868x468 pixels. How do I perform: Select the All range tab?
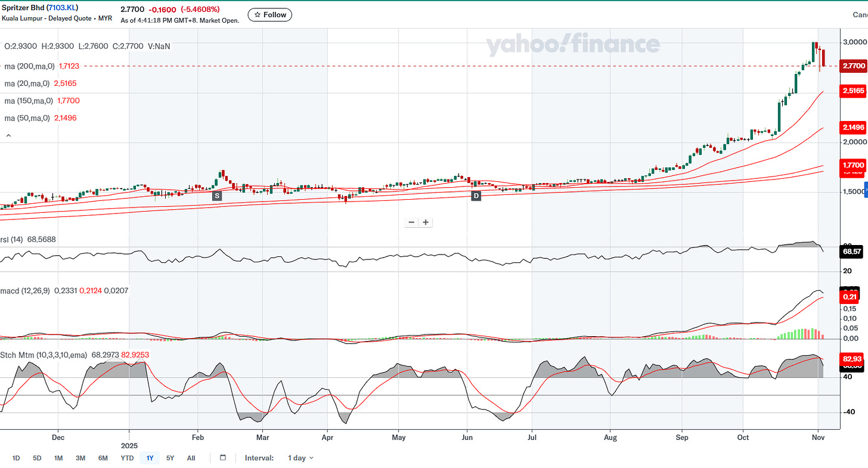coord(191,458)
